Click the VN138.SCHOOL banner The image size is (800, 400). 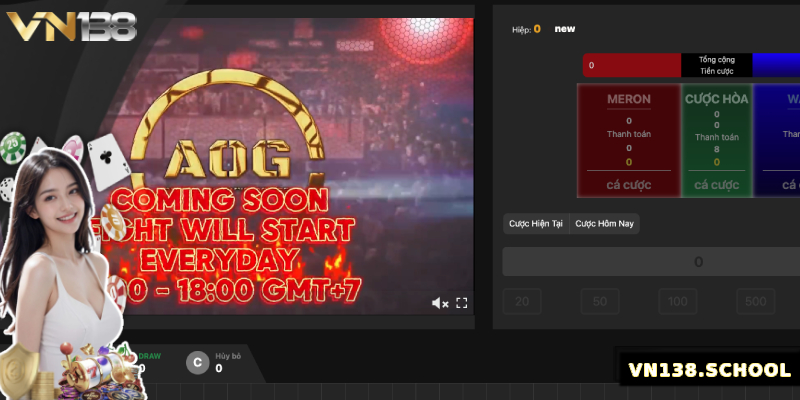709,369
